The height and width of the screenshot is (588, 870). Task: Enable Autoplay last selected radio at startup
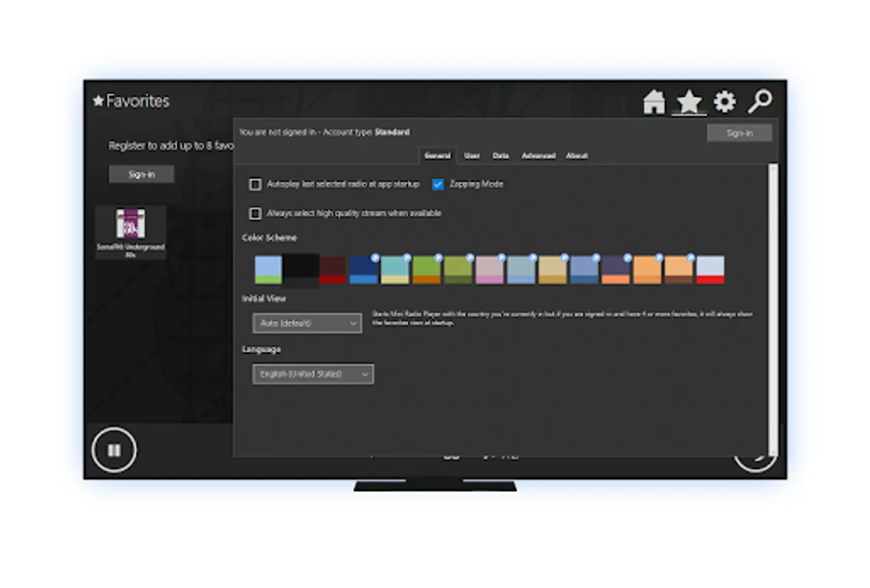[x=255, y=185]
